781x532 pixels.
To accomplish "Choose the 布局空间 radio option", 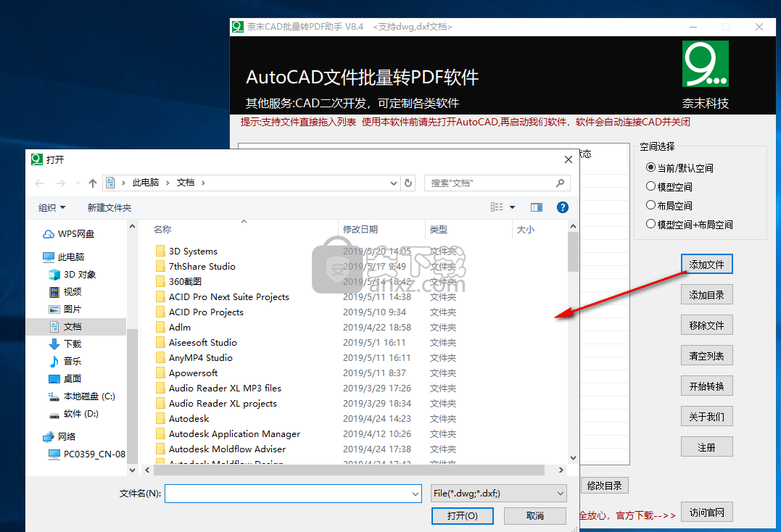I will (x=650, y=206).
